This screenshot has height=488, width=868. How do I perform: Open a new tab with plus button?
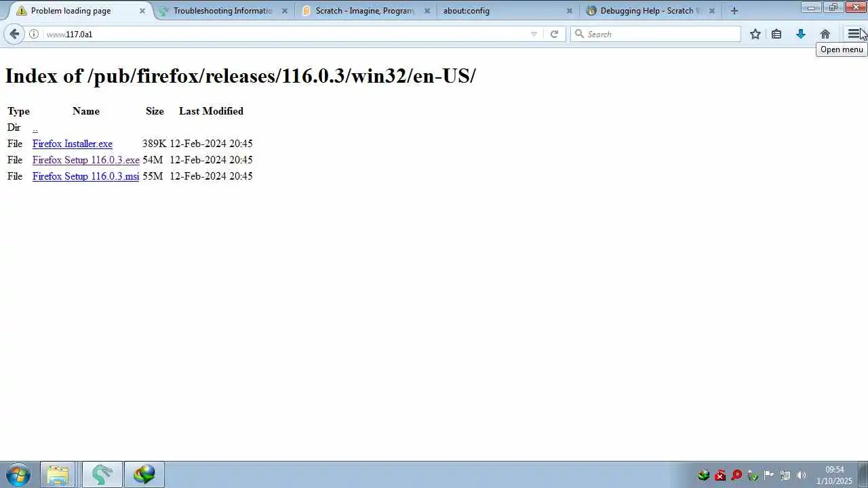[734, 11]
